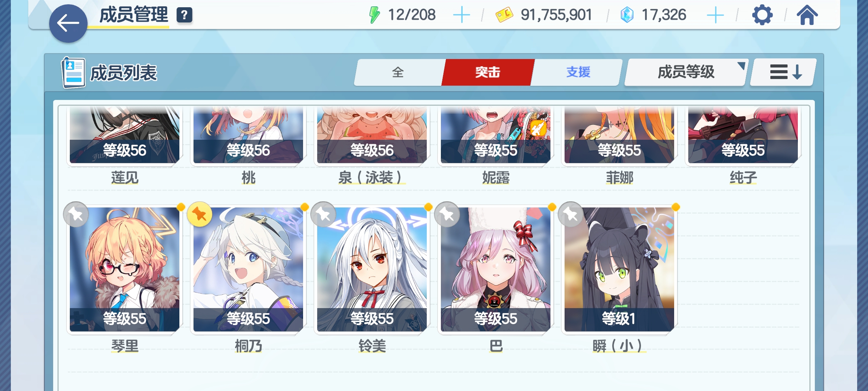Switch to 支援 tab
868x391 pixels.
(578, 72)
